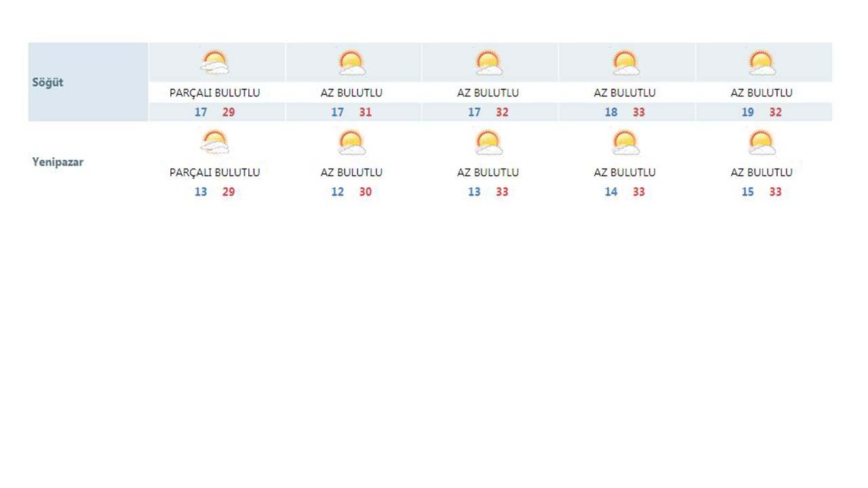Click the Yenipazar sun icon above 12 30

[352, 142]
